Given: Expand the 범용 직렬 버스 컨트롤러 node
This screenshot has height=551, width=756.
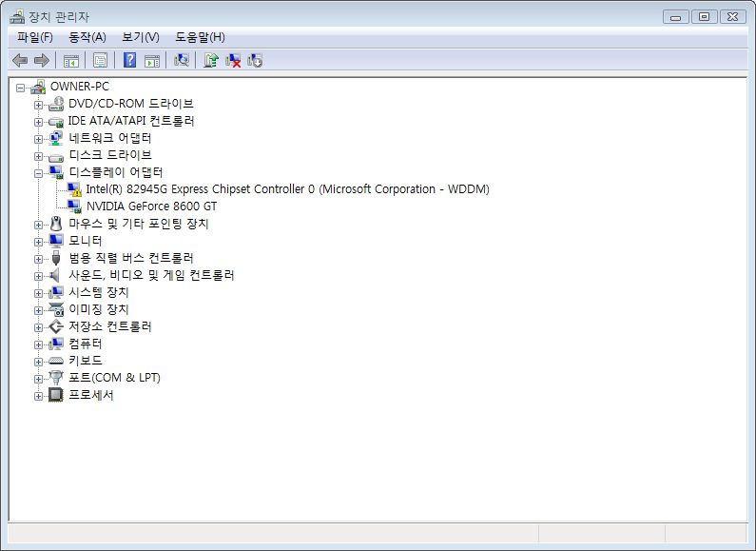Looking at the screenshot, I should pyautogui.click(x=38, y=259).
